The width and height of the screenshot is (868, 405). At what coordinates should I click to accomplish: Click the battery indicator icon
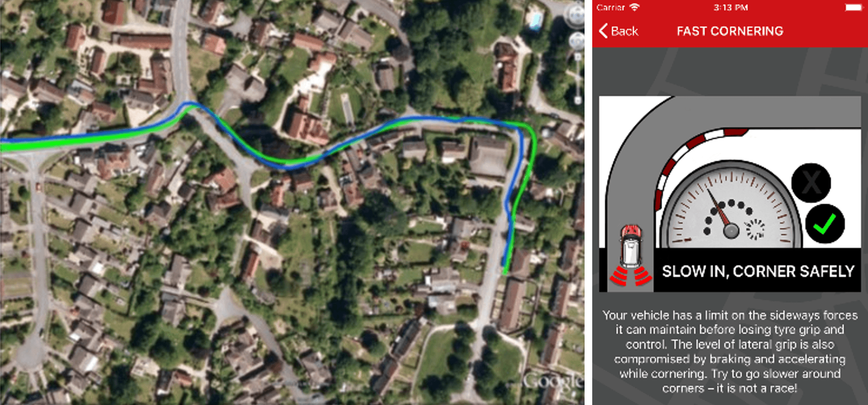(x=853, y=7)
